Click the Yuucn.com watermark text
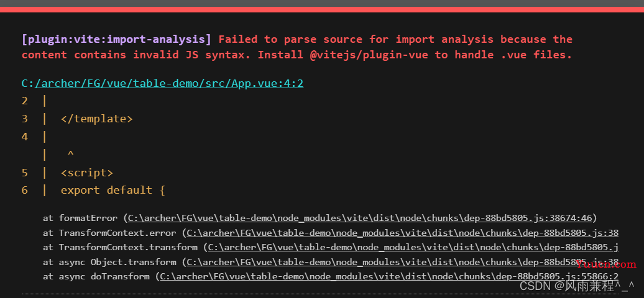Screen dimensions: 644x298 tap(606, 264)
